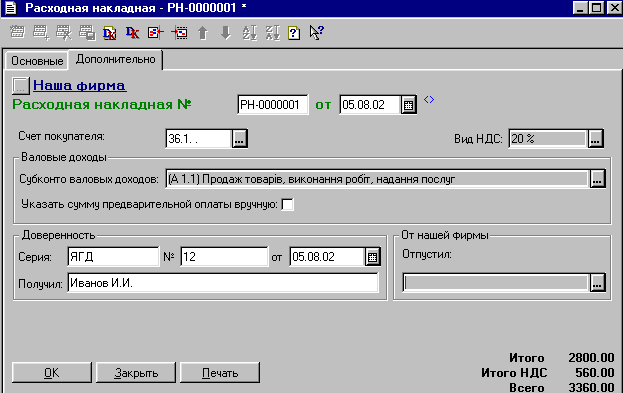Screen dimensions: 623x393
Task: Click the sort ascending A-Z icon
Action: point(250,33)
